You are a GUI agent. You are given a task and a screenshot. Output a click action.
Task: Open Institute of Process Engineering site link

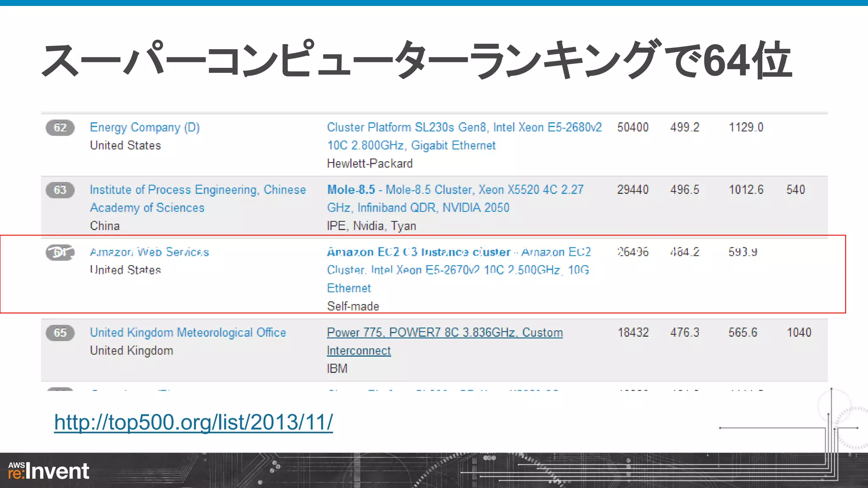point(198,198)
